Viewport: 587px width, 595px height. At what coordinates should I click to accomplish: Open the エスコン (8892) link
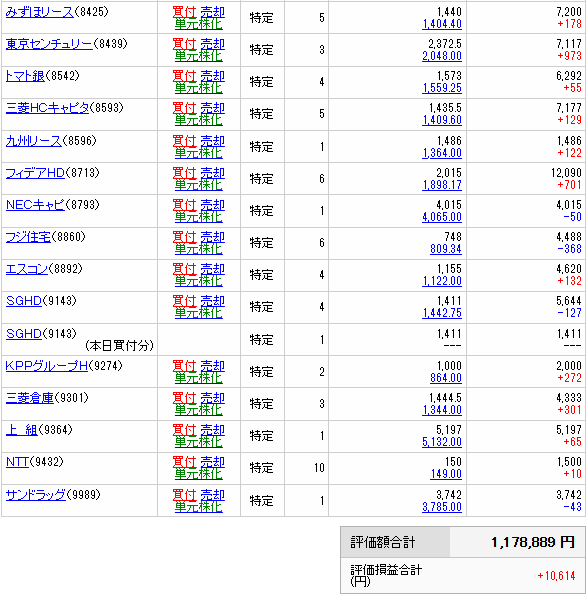coord(27,269)
